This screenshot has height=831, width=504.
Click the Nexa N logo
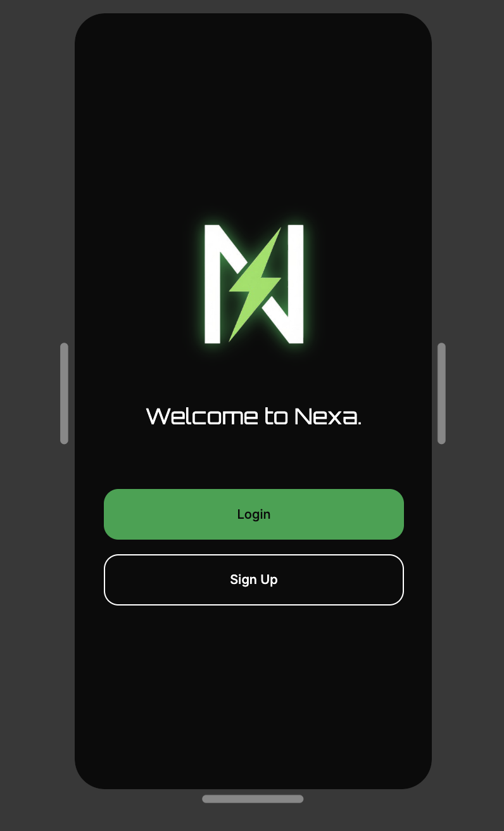(x=254, y=284)
